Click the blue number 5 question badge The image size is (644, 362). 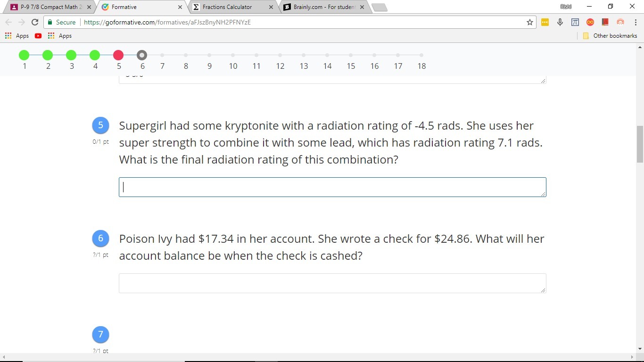click(x=100, y=125)
